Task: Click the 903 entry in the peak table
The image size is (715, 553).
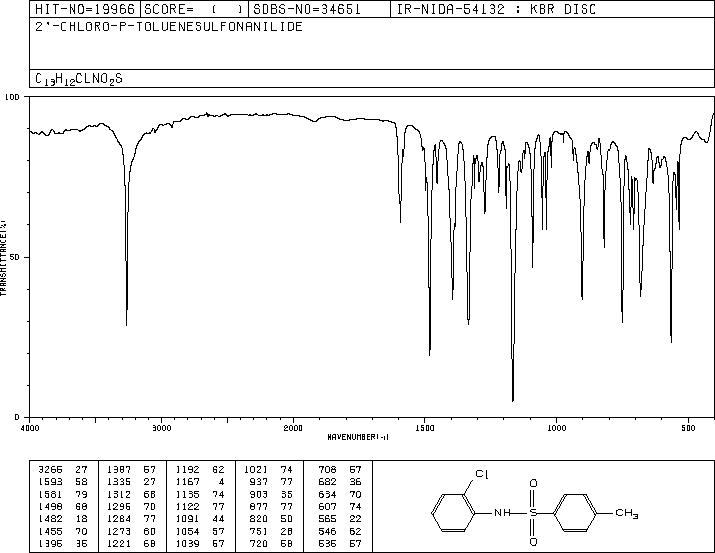Action: 259,494
